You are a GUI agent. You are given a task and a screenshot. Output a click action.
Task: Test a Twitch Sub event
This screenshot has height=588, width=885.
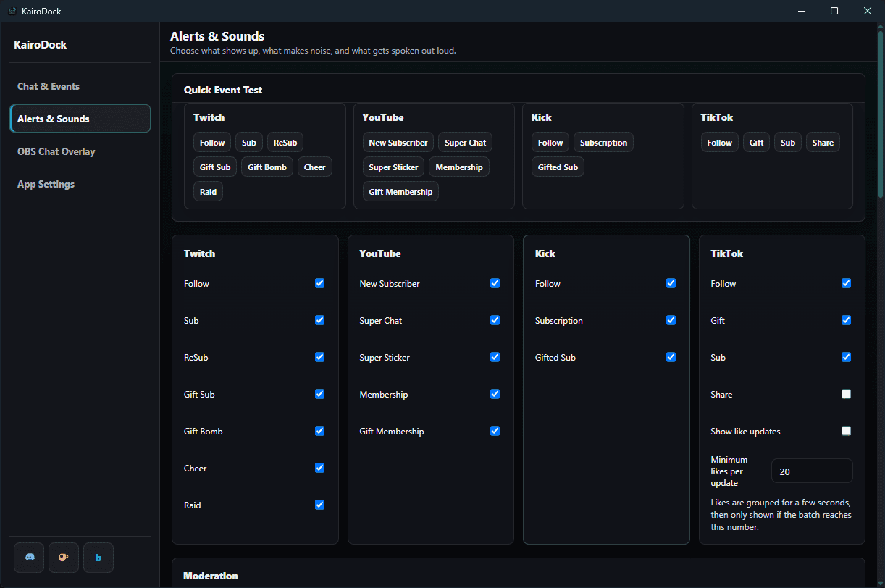pos(249,143)
